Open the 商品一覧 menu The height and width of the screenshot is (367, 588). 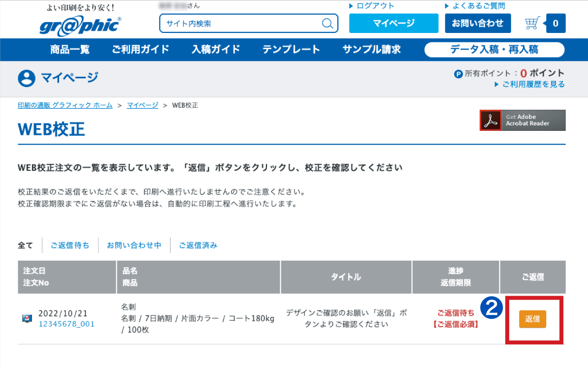pyautogui.click(x=70, y=50)
